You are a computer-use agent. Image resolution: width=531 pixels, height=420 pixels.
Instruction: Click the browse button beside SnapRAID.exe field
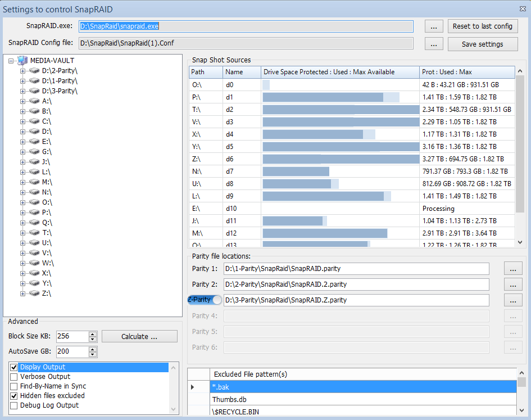pyautogui.click(x=433, y=26)
